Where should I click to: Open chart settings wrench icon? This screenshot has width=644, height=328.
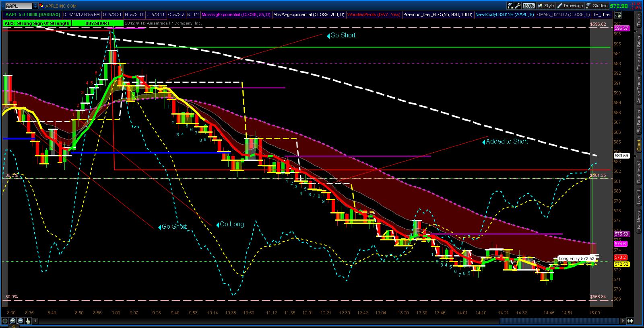(518, 6)
